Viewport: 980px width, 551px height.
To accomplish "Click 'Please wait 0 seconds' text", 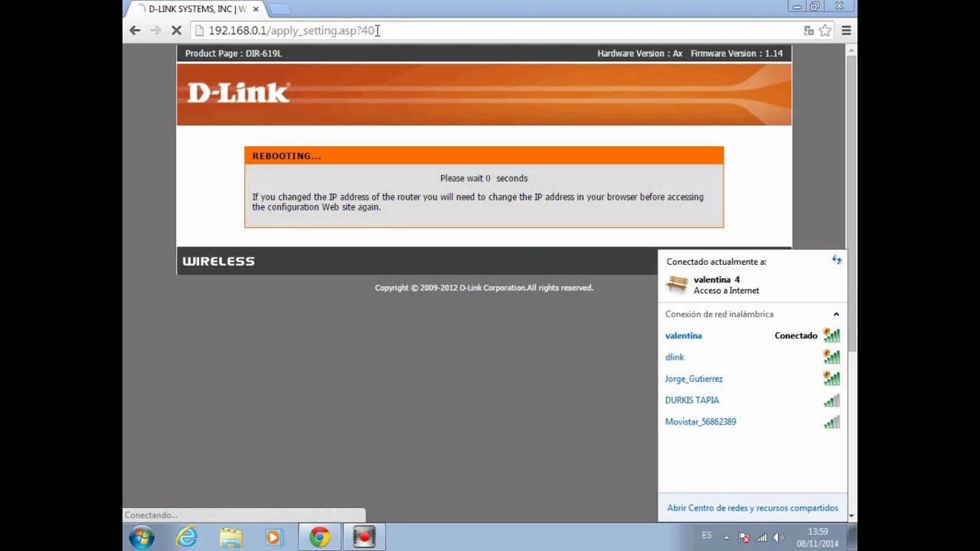I will (484, 178).
